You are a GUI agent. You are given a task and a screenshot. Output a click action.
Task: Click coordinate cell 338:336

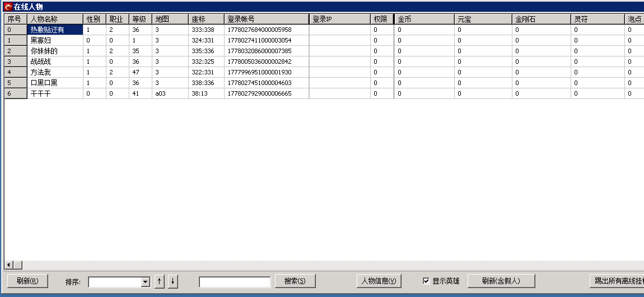click(x=206, y=83)
